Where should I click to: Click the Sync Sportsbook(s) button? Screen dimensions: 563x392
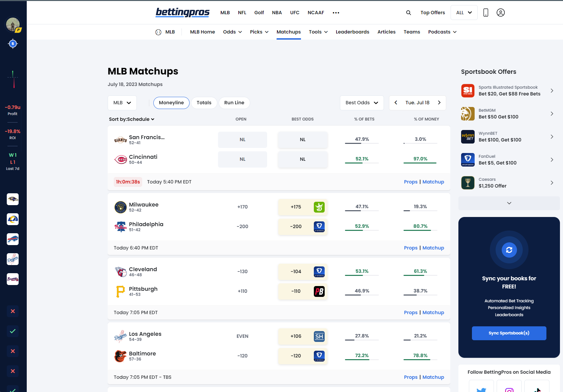tap(509, 333)
